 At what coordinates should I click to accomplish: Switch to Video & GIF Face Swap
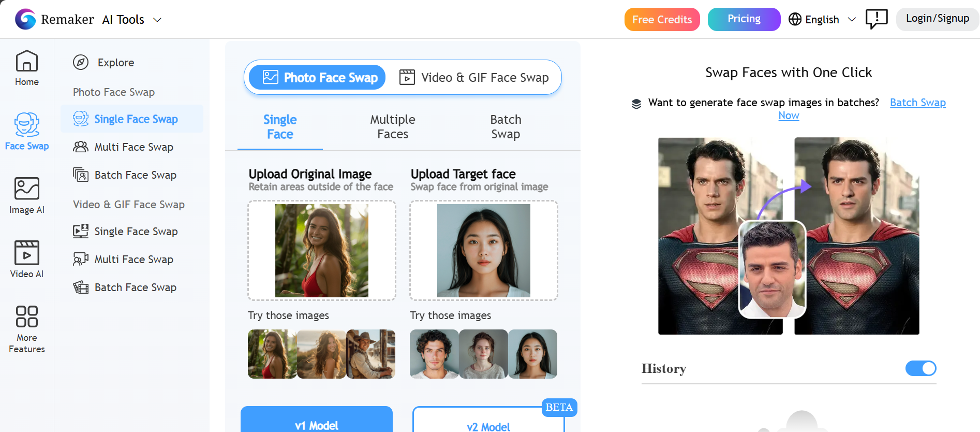point(474,78)
